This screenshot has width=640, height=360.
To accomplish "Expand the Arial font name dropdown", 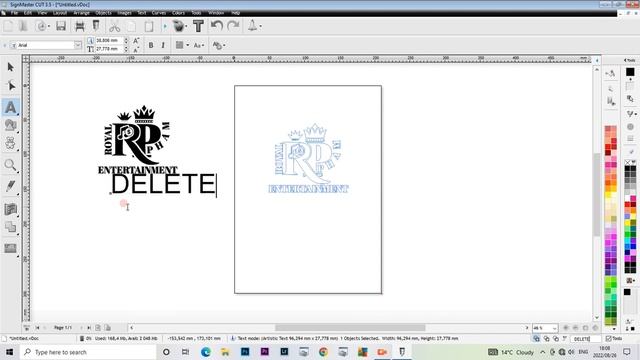I will point(78,45).
